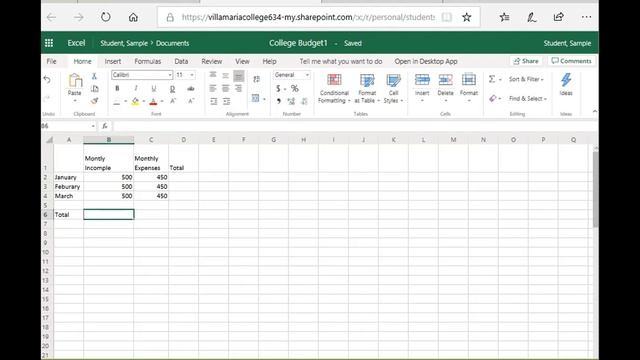Image resolution: width=640 pixels, height=360 pixels.
Task: Switch to the View tab
Action: (242, 61)
